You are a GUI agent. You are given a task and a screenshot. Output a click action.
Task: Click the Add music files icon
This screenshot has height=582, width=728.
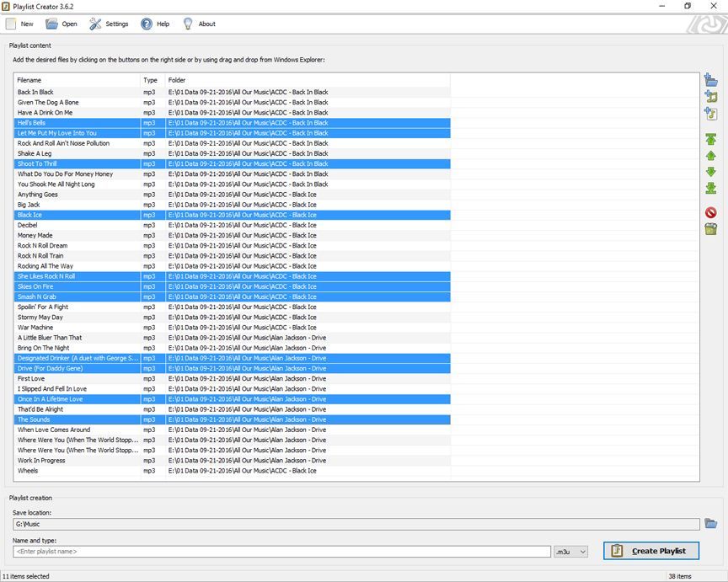(710, 97)
